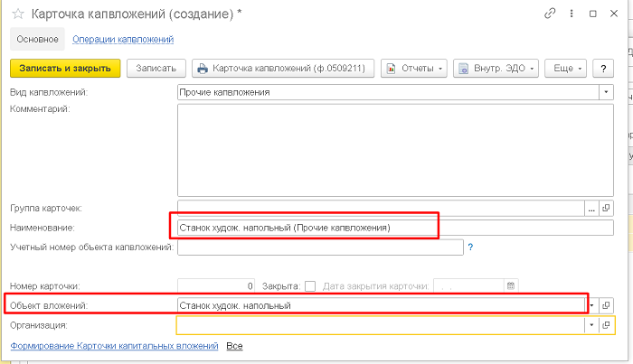Click blue question mark near Учетный номер
633x364 pixels.
[471, 247]
